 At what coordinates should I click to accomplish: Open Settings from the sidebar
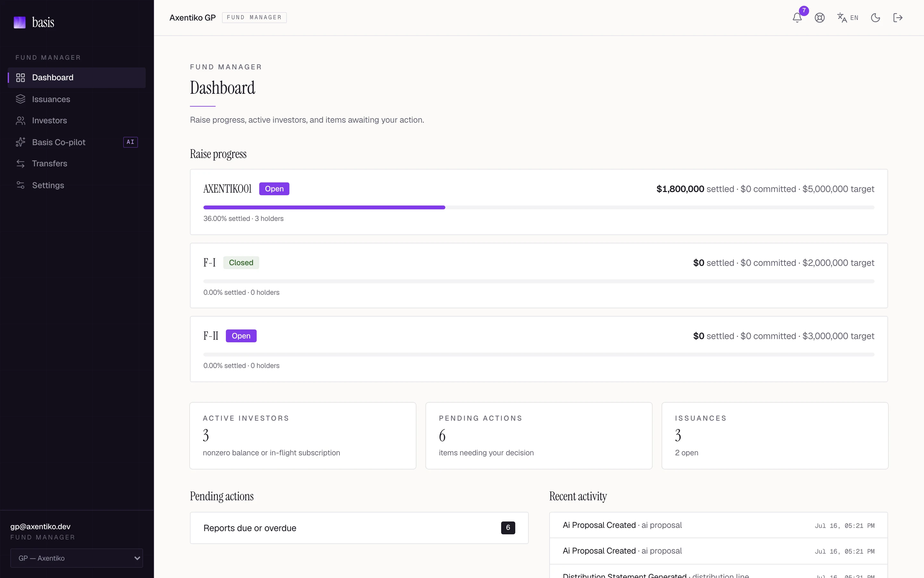tap(76, 185)
